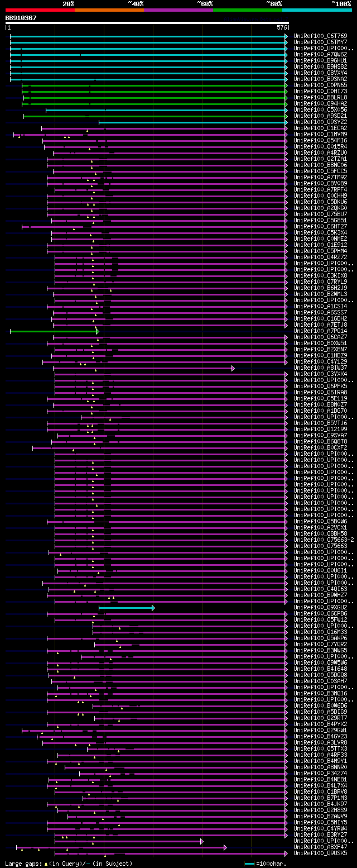This screenshot has height=868, width=357.
Task: Select hit label UniRef100_A9SD21
Action: point(320,116)
